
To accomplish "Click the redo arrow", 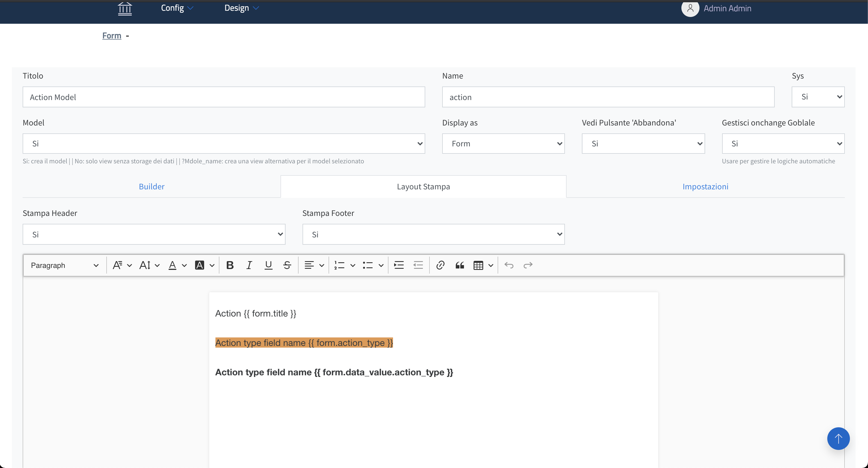I will pos(528,265).
